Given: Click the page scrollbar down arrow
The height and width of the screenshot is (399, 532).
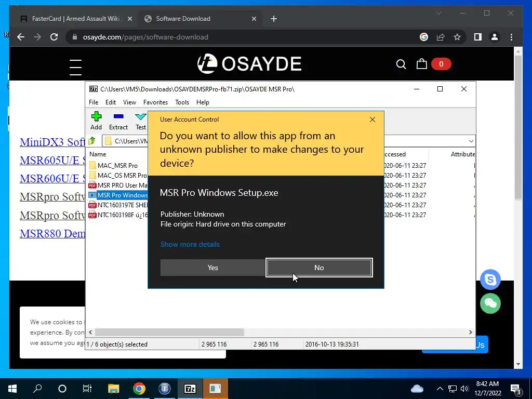Looking at the screenshot, I should [x=518, y=364].
